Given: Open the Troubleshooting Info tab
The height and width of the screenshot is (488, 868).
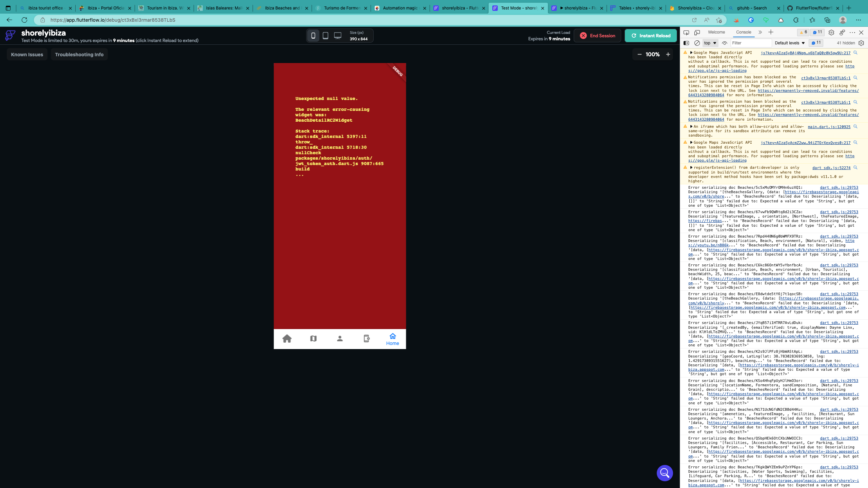Looking at the screenshot, I should 79,54.
